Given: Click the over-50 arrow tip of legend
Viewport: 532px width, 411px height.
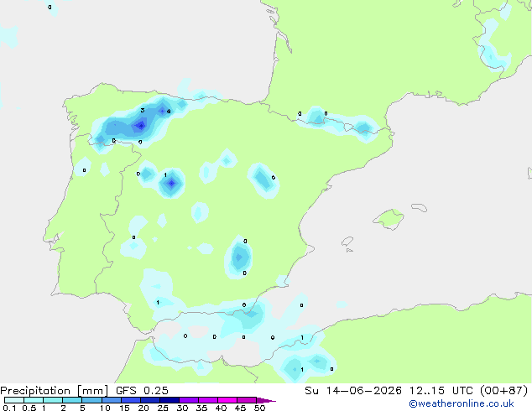Looking at the screenshot, I should [x=266, y=400].
